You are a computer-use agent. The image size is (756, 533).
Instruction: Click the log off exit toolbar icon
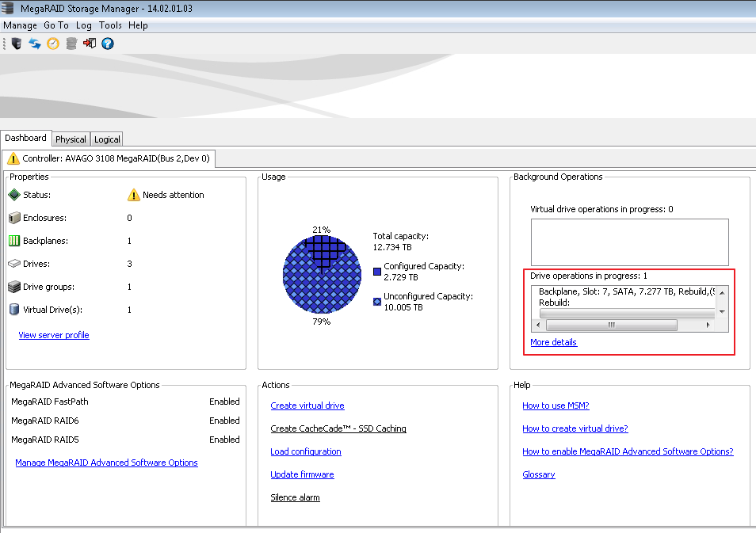90,44
